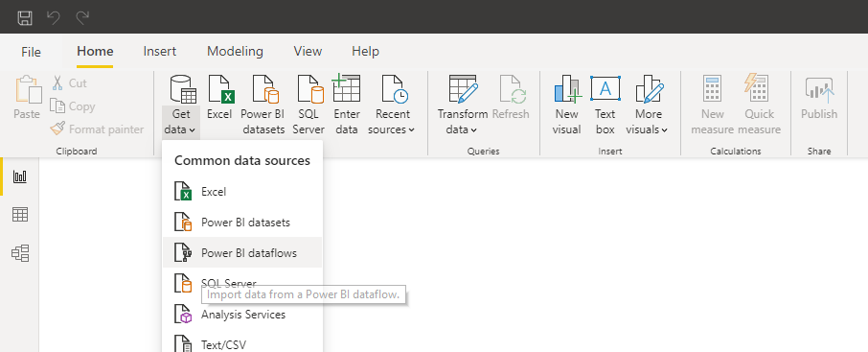Expand the Recent sources dropdown arrow

411,130
